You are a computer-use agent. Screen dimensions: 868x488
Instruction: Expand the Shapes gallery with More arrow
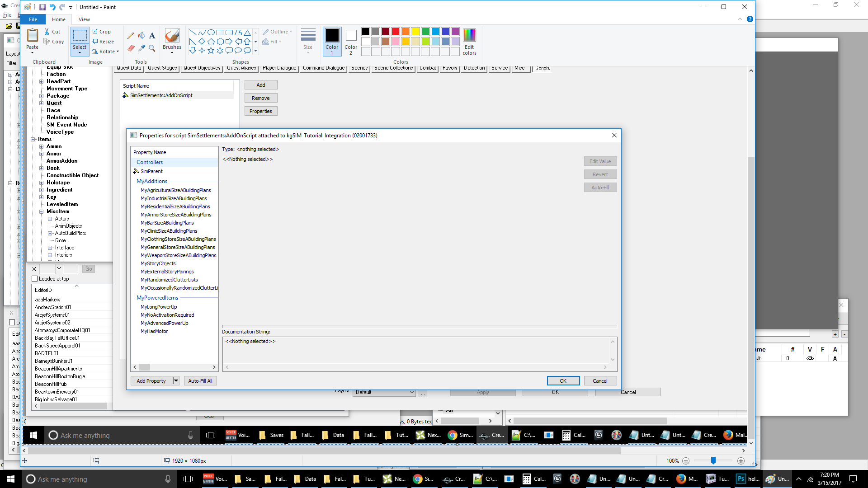256,51
